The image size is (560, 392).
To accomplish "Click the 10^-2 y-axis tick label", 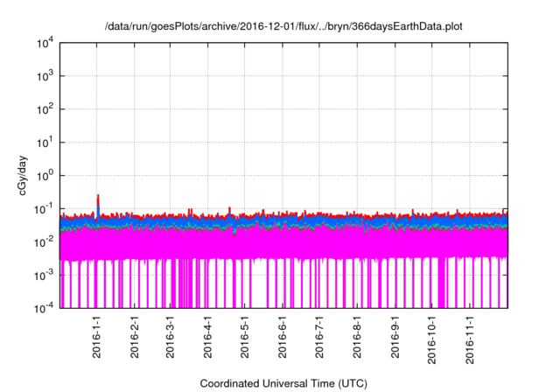I will pyautogui.click(x=44, y=241).
